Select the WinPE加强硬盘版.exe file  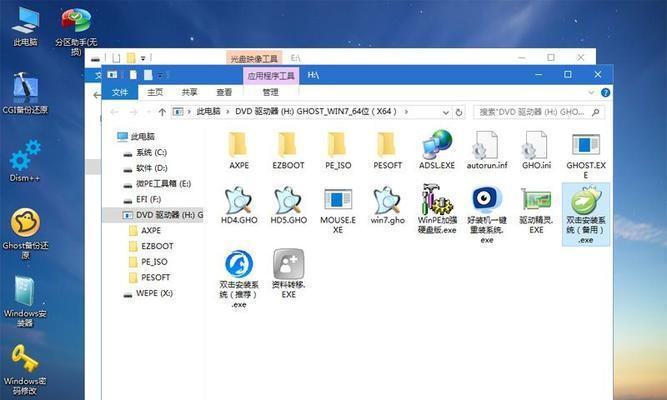(437, 209)
